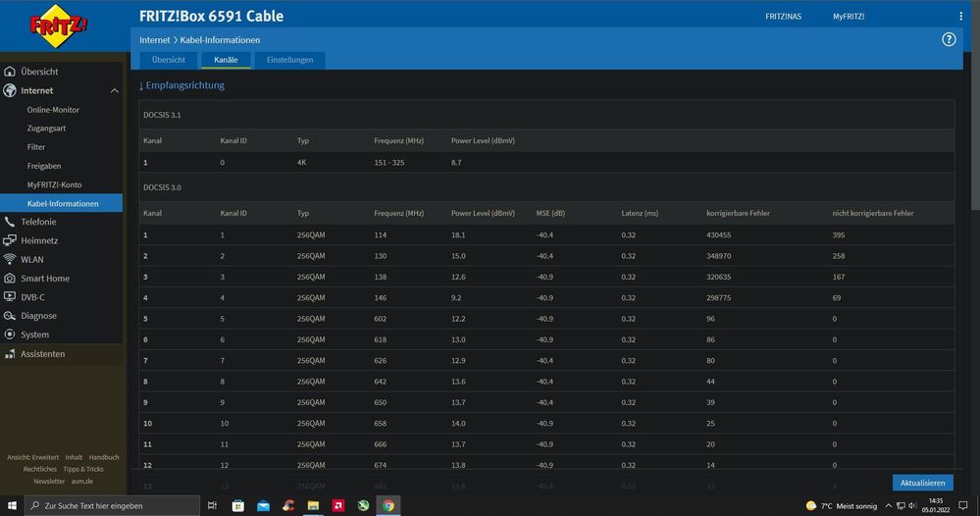Open the Newsletter link

point(49,481)
